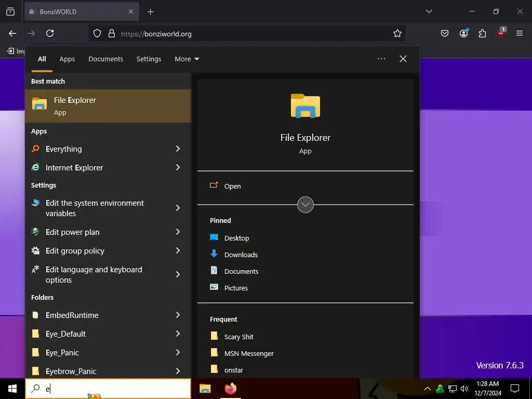532x399 pixels.
Task: Go back with the browser back arrow
Action: (12, 33)
